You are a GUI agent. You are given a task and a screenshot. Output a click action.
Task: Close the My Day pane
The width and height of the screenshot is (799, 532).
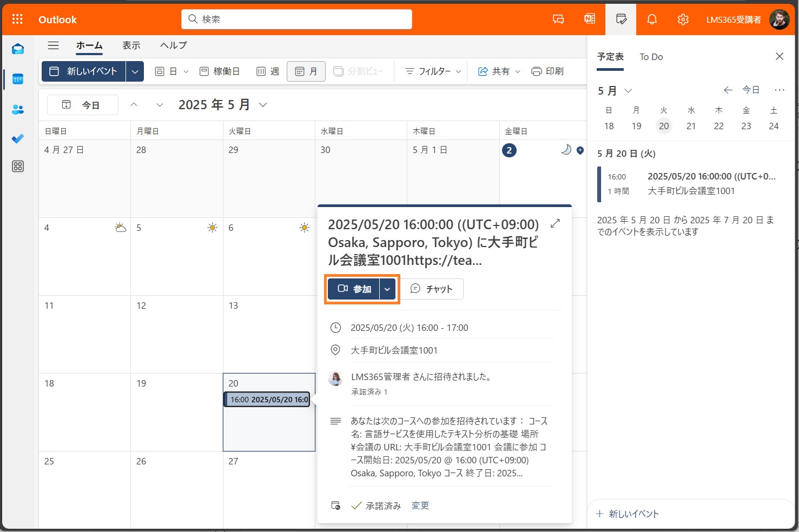pyautogui.click(x=780, y=56)
